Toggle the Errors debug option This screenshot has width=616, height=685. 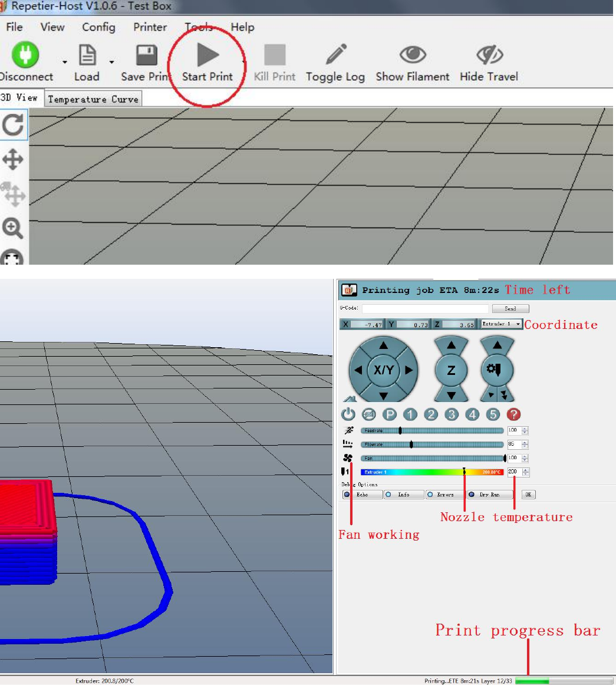[446, 495]
